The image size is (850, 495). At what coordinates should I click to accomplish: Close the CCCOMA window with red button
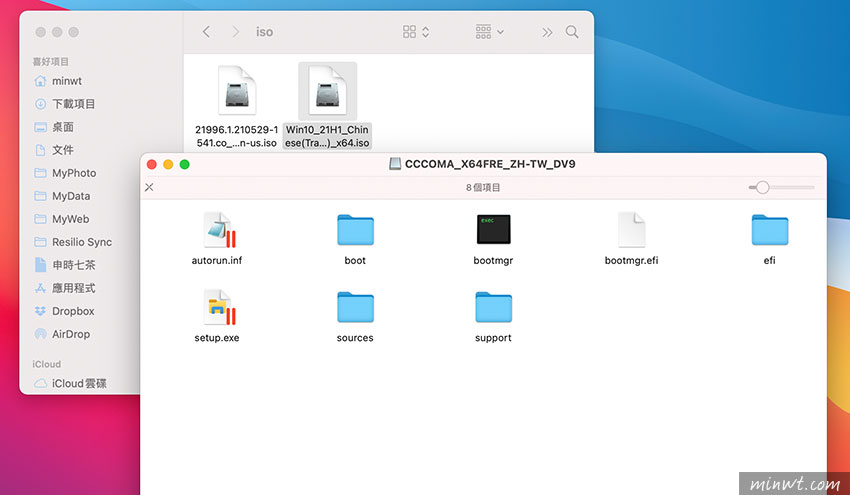pos(152,164)
